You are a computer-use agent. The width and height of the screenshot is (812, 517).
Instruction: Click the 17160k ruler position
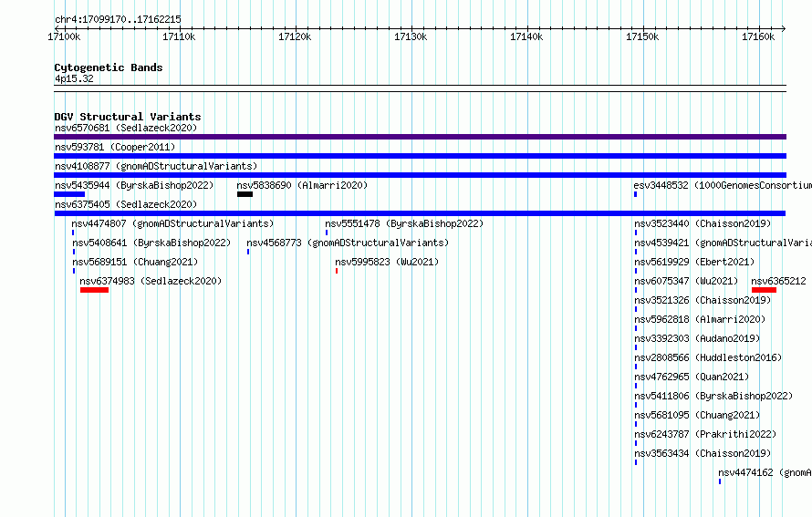758,36
